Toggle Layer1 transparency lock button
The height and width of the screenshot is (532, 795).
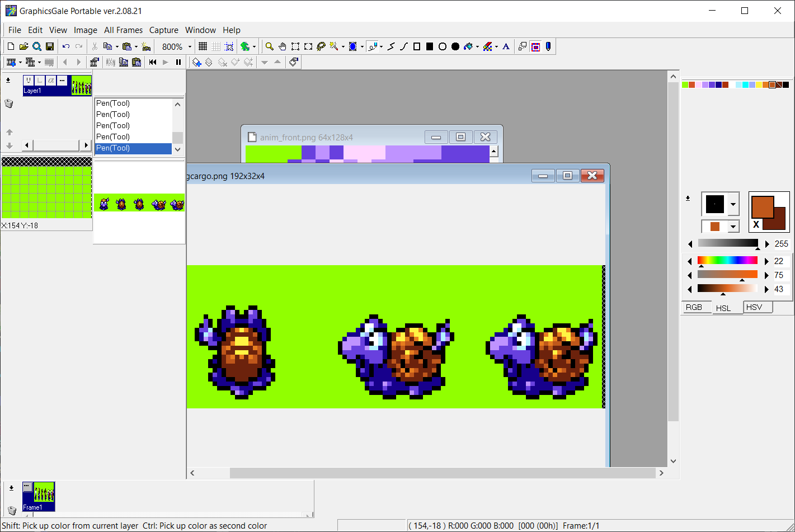coord(40,81)
